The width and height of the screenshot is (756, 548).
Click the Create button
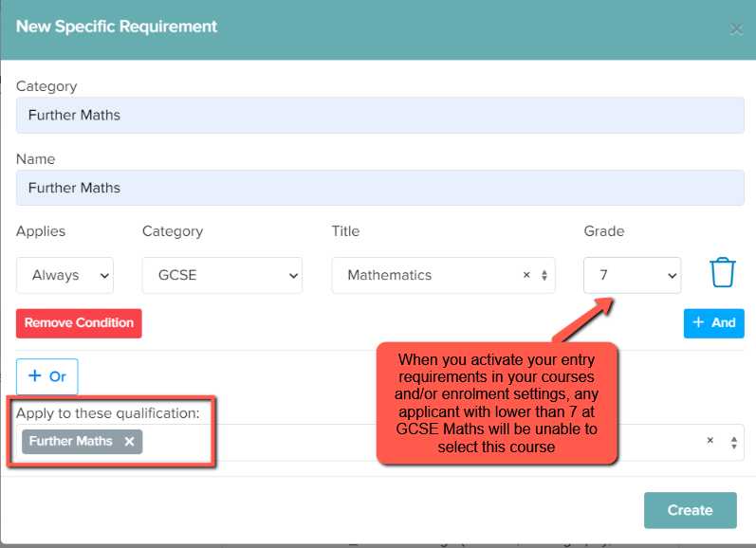coord(690,510)
